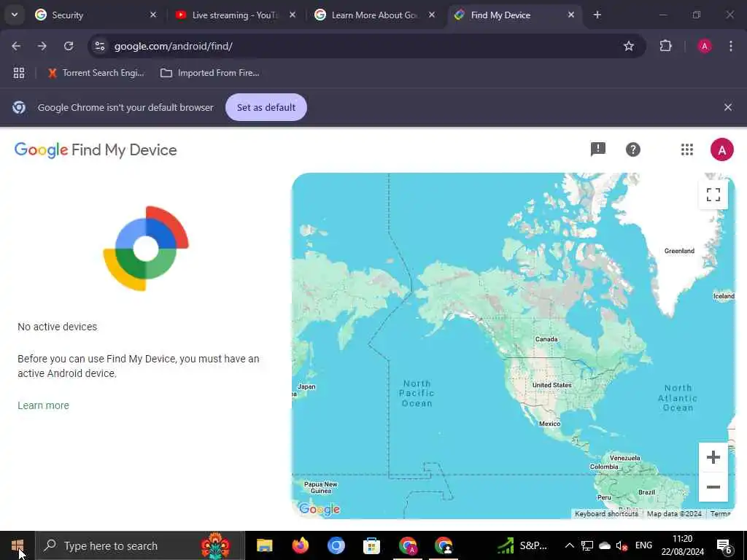
Task: Open Torrent Search Engine bookmark
Action: point(96,73)
